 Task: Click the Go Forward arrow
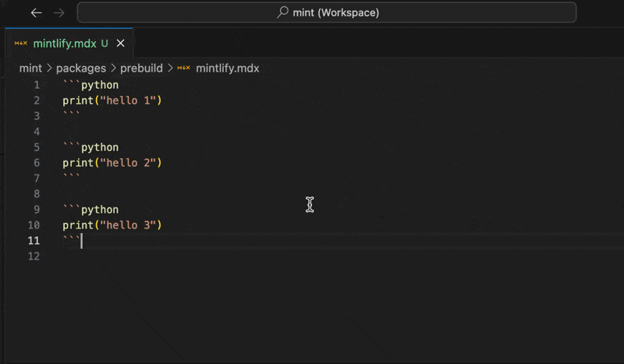59,12
